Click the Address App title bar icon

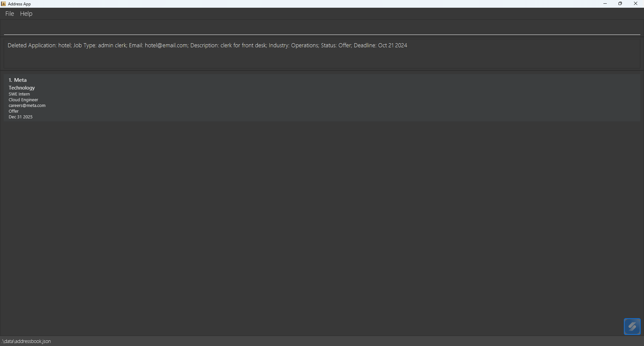pyautogui.click(x=3, y=4)
